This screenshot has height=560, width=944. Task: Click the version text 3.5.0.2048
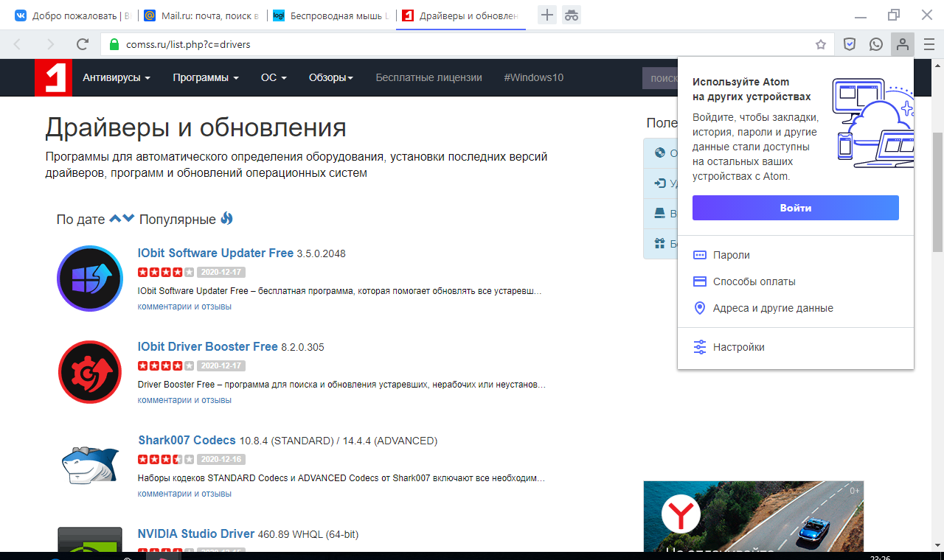(x=321, y=253)
